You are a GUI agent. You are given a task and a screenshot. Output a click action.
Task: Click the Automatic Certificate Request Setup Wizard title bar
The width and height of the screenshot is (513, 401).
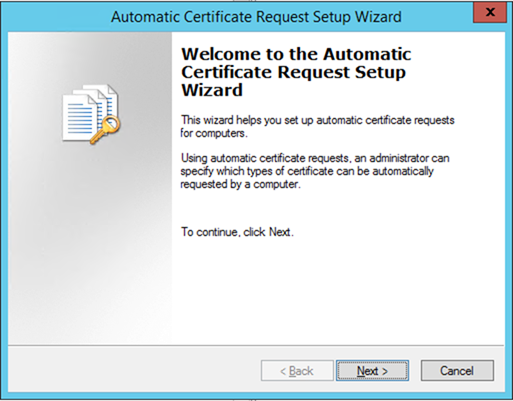tap(256, 17)
